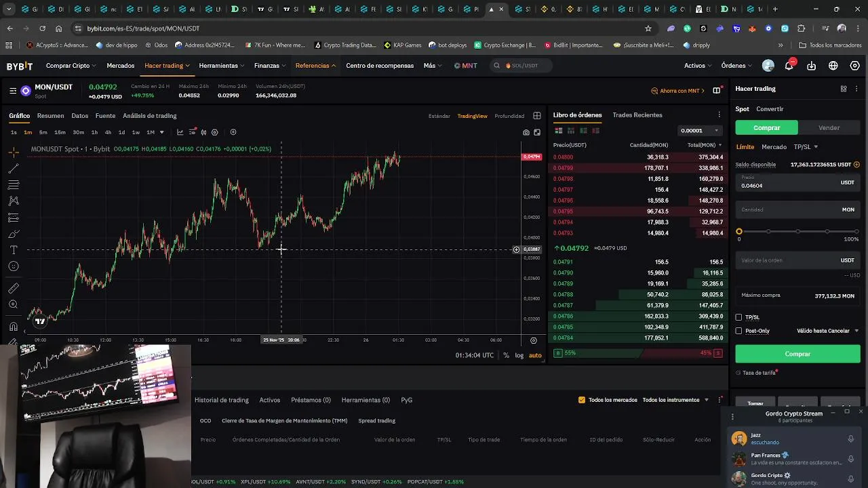Select the chart patterns tool
The image size is (868, 488).
pos(14,201)
